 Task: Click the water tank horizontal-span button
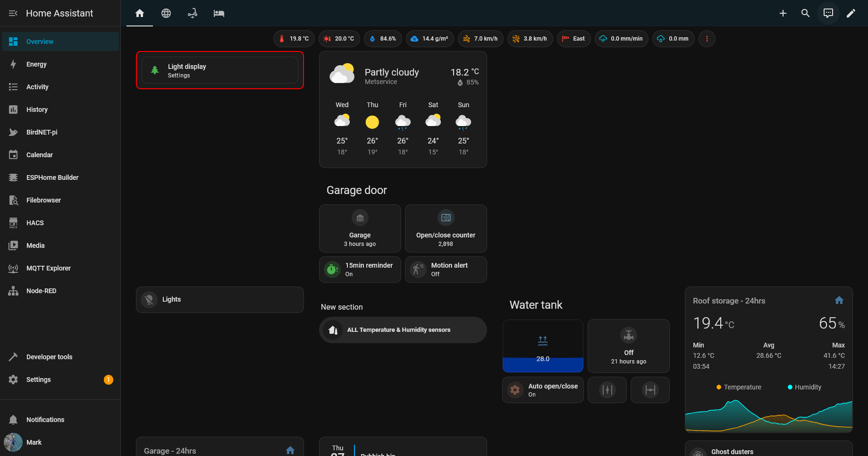click(650, 390)
